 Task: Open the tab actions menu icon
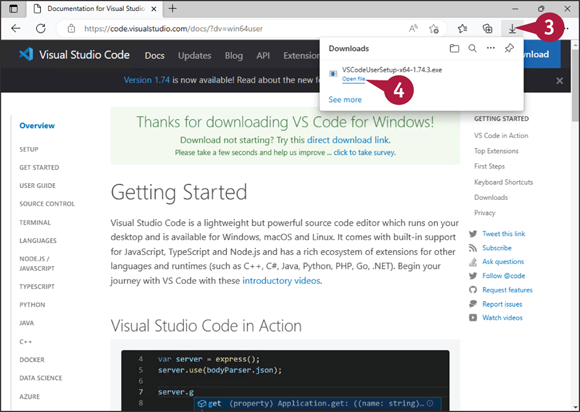tap(13, 9)
